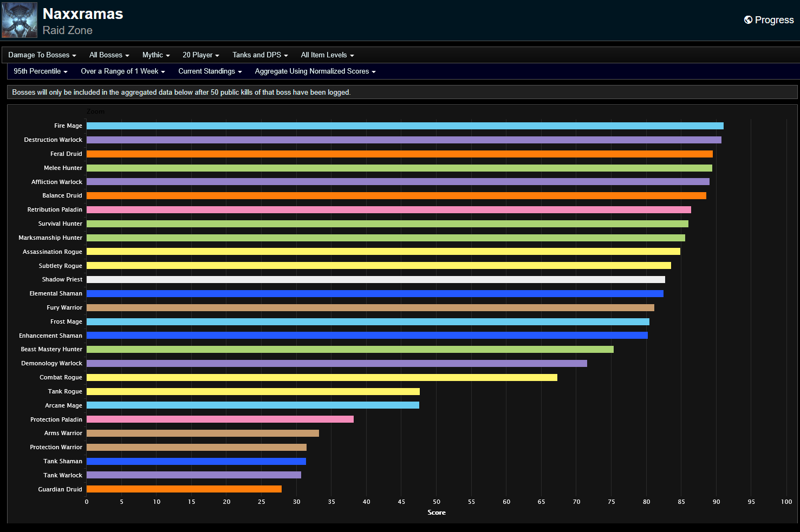Screen dimensions: 800x532
Task: Click the Guardian Druid bar at chart bottom
Action: pyautogui.click(x=184, y=489)
